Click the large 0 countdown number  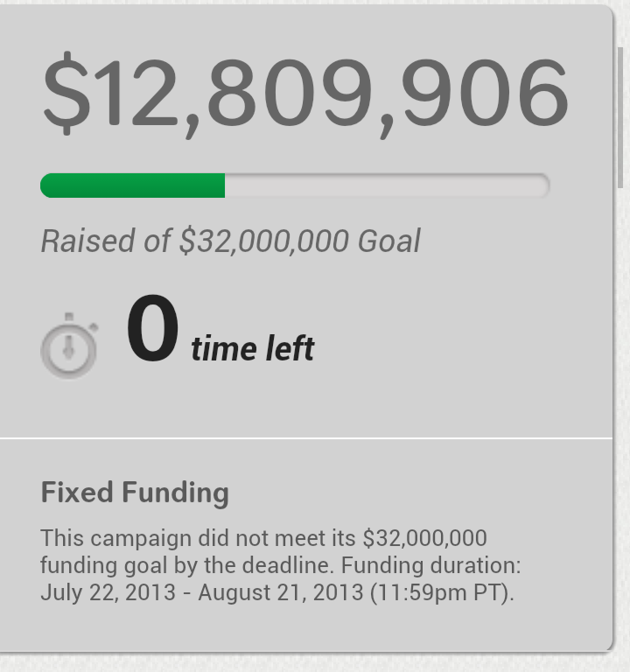click(152, 328)
